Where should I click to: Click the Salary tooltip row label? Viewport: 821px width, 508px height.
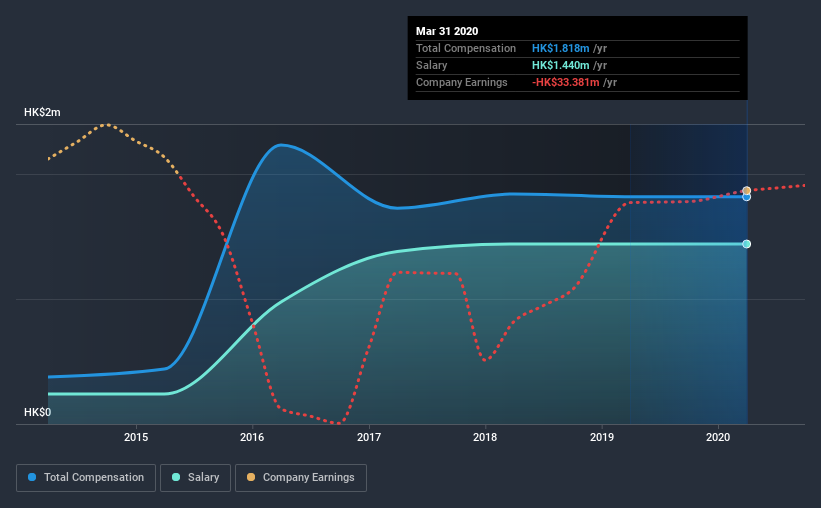pyautogui.click(x=431, y=65)
